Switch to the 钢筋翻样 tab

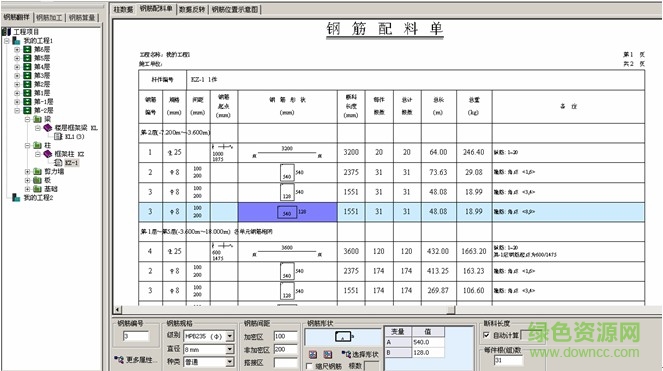point(17,17)
